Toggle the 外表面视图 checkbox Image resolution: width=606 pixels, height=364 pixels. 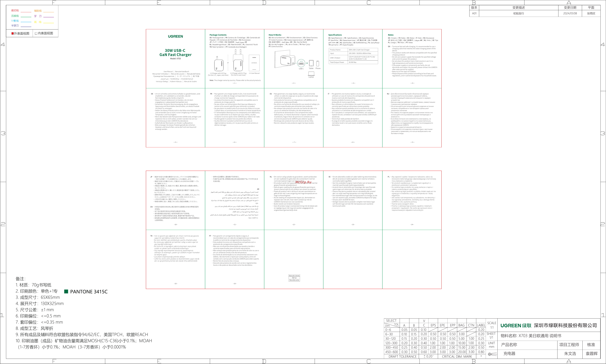pos(13,33)
